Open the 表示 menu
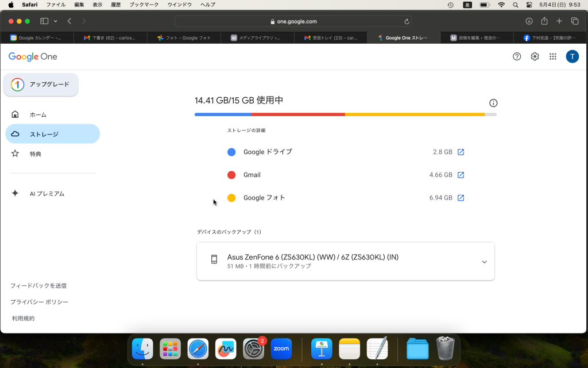The image size is (588, 368). click(x=98, y=5)
